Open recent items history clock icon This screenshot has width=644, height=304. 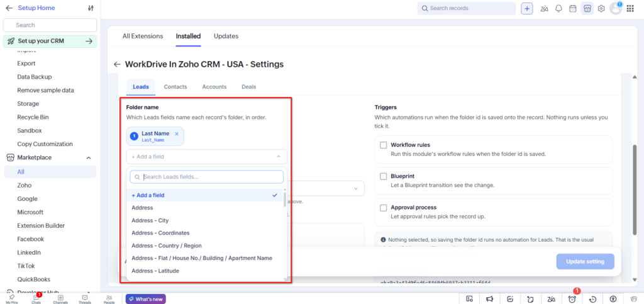(592, 299)
